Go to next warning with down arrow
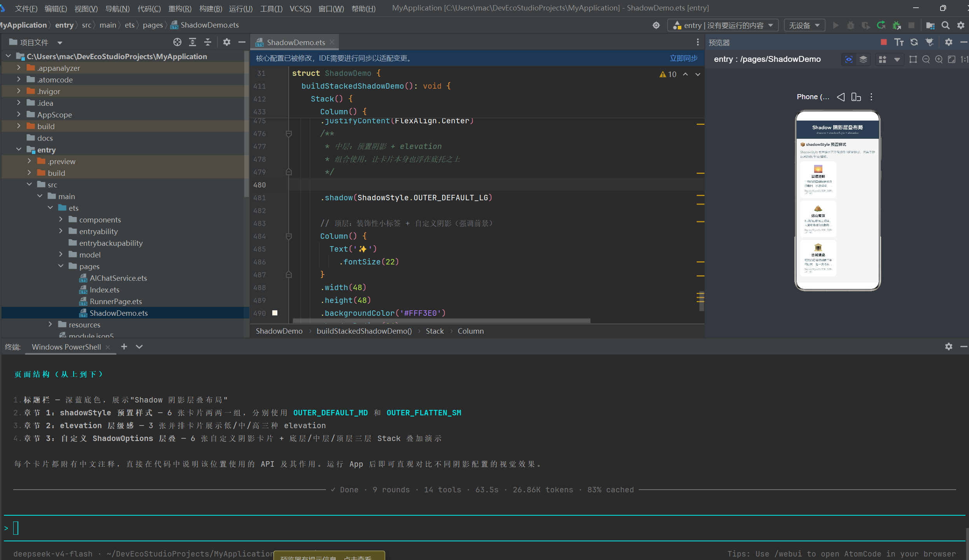 [698, 74]
